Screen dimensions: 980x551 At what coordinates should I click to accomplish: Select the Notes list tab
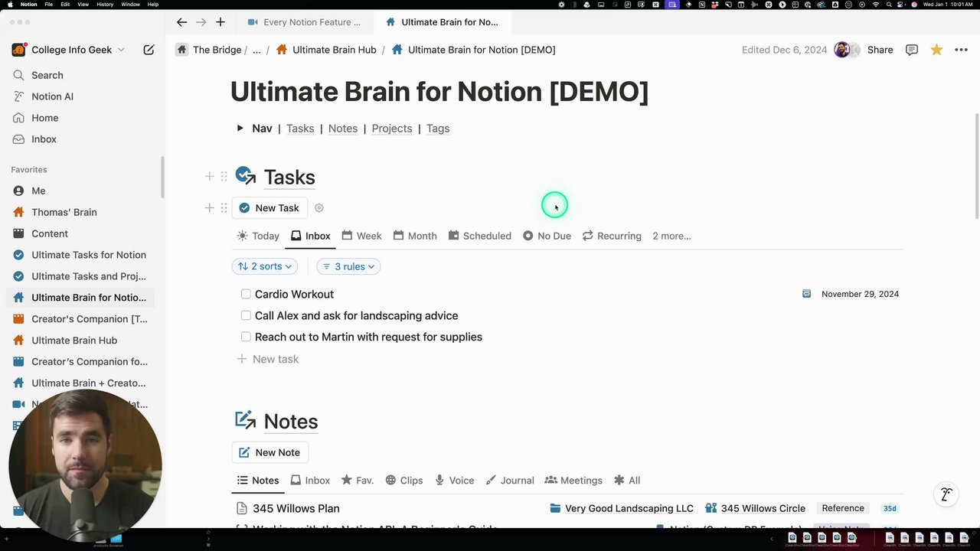click(258, 481)
